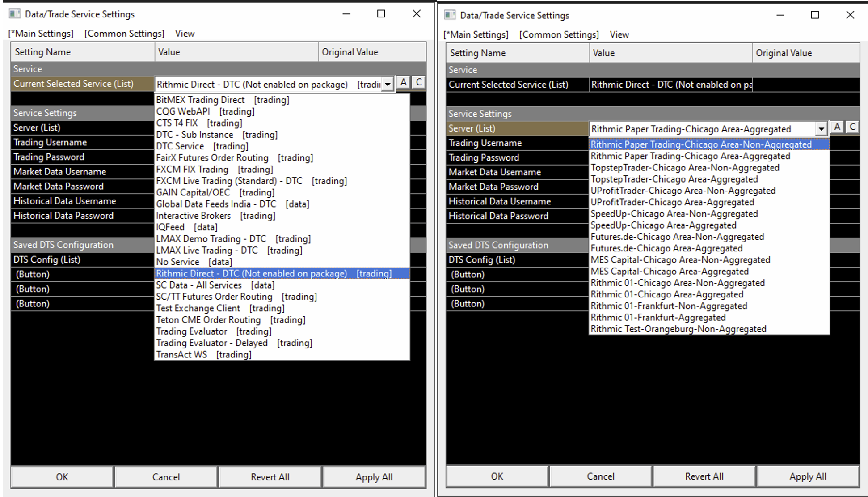Collapse the Current Selected Service dropdown arrow
Image resolution: width=868 pixels, height=497 pixels.
click(x=388, y=84)
